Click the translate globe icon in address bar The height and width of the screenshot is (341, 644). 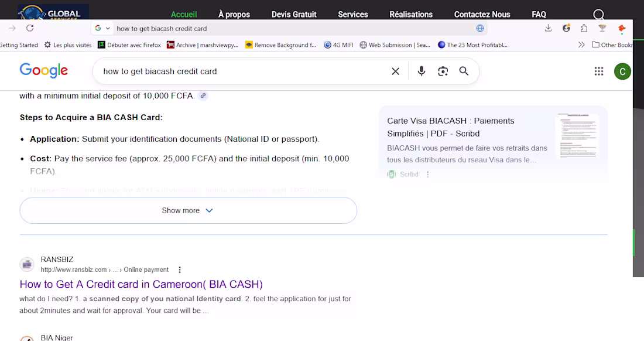coord(479,28)
